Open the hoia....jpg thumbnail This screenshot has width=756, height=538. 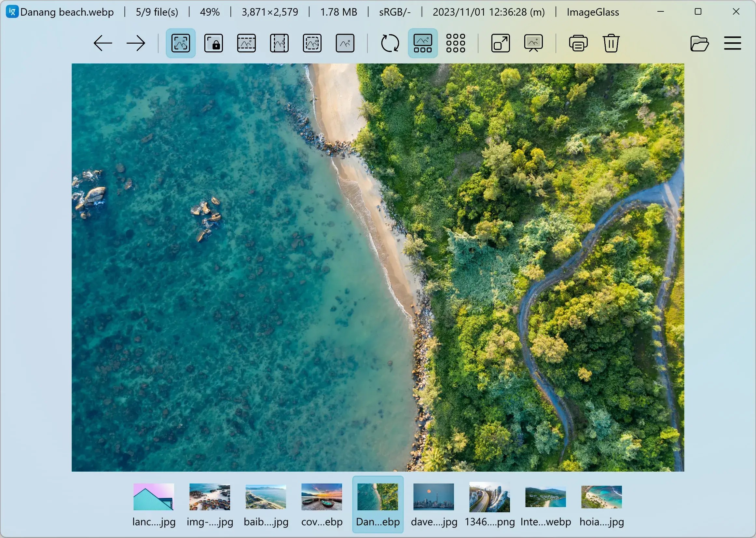(601, 497)
